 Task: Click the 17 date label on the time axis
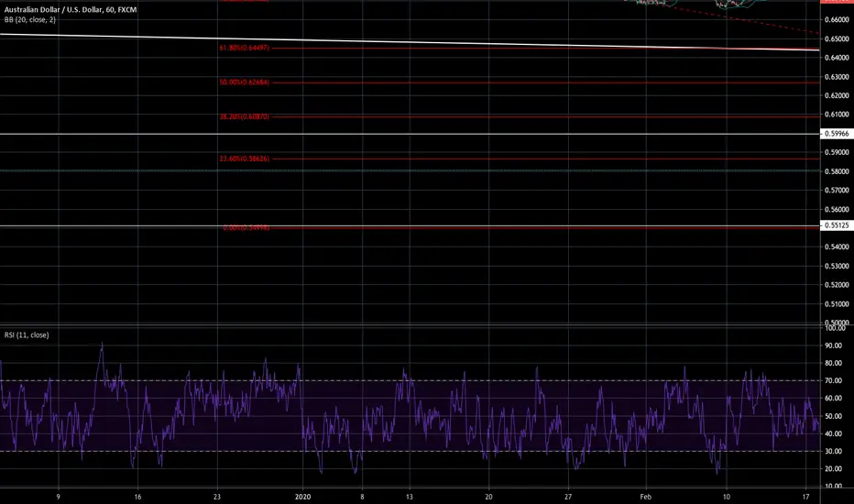(x=806, y=497)
